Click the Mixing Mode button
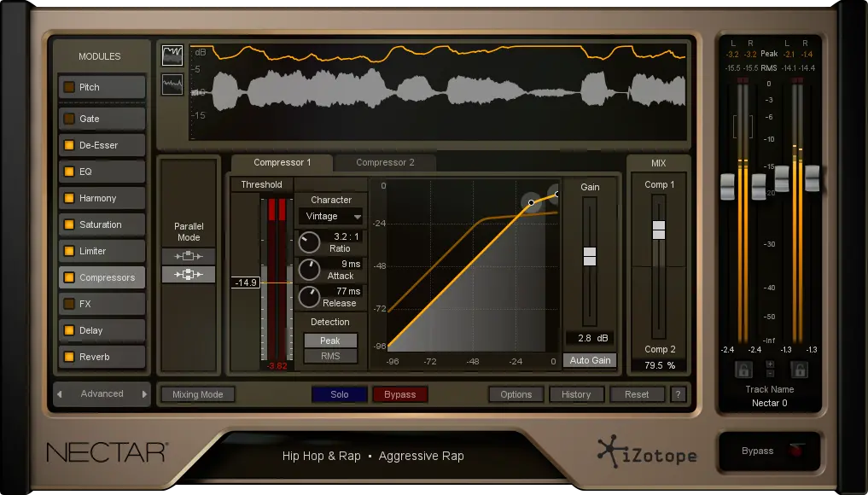 [x=198, y=394]
